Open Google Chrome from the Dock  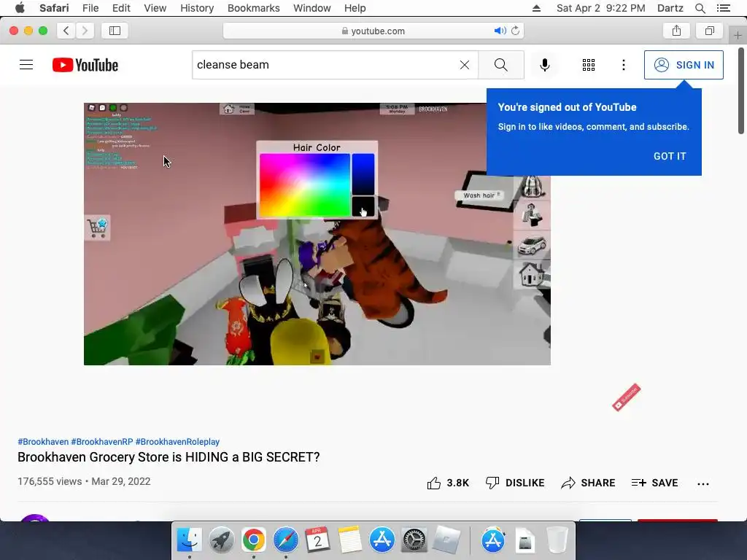click(253, 540)
